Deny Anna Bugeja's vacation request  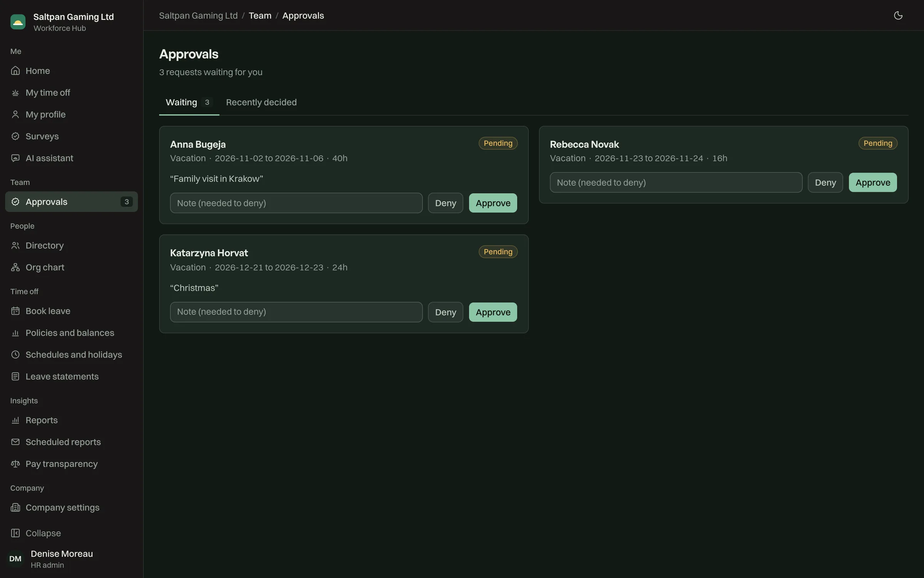[x=445, y=203]
